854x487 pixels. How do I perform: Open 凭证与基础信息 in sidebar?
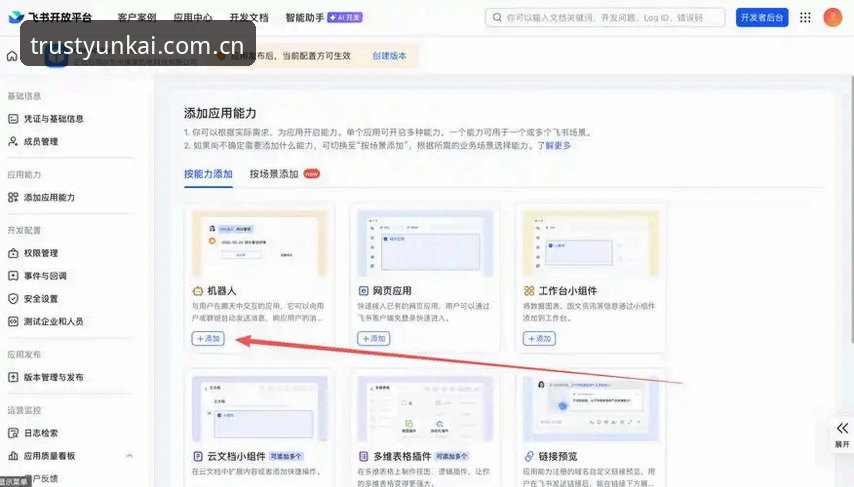(x=53, y=119)
